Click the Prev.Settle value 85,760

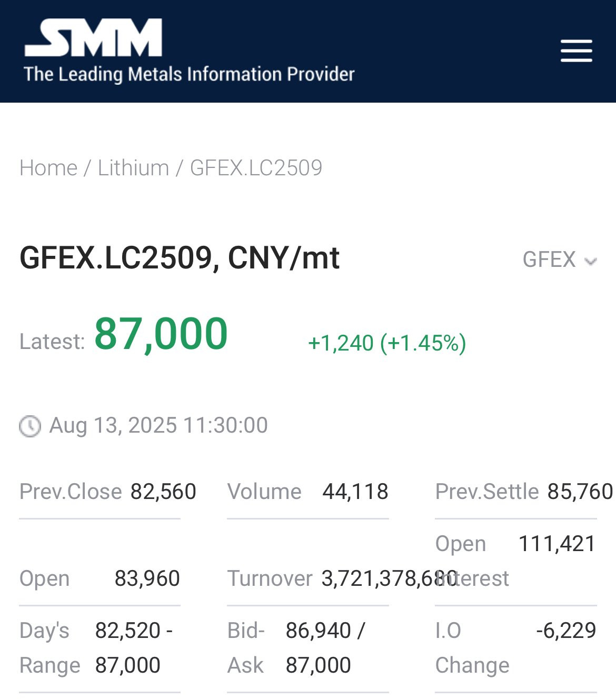pos(580,492)
